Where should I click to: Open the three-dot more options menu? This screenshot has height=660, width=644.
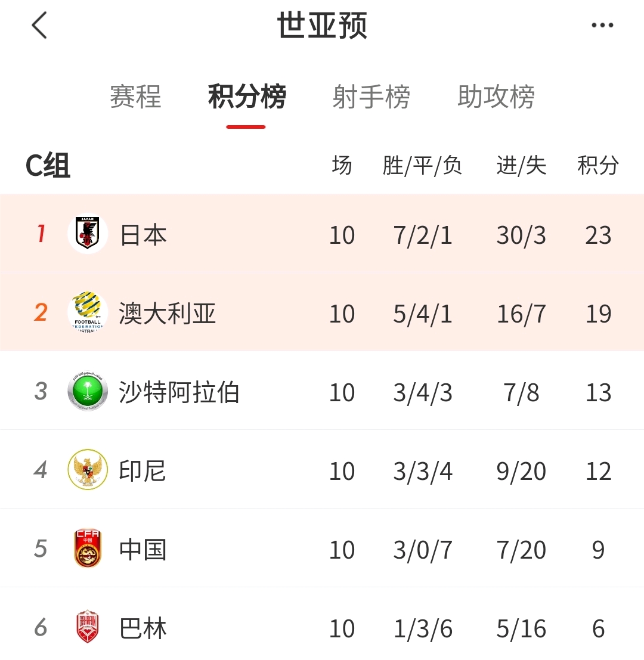click(x=602, y=25)
